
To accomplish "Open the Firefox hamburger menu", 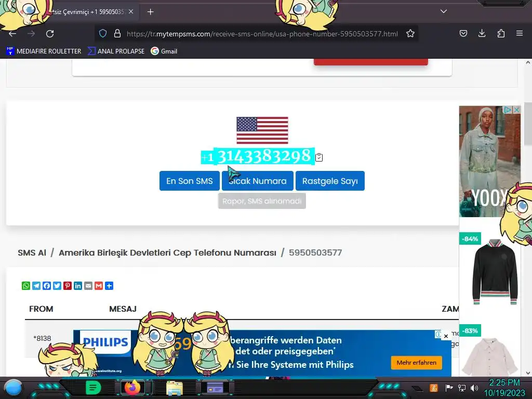I will [x=520, y=33].
